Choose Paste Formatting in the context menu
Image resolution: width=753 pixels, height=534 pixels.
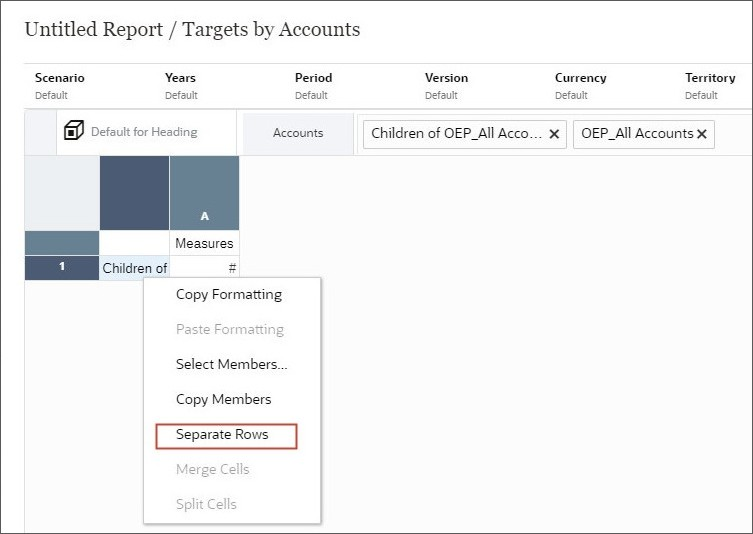click(230, 329)
